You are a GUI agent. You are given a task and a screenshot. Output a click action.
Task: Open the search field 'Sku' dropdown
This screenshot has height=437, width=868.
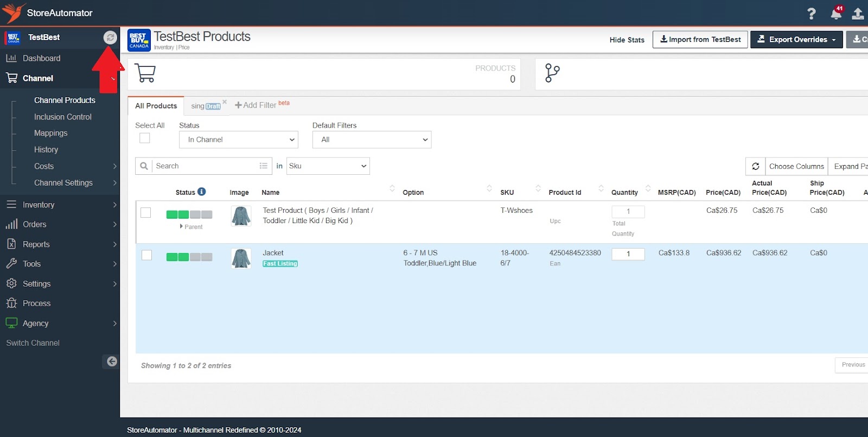coord(328,166)
